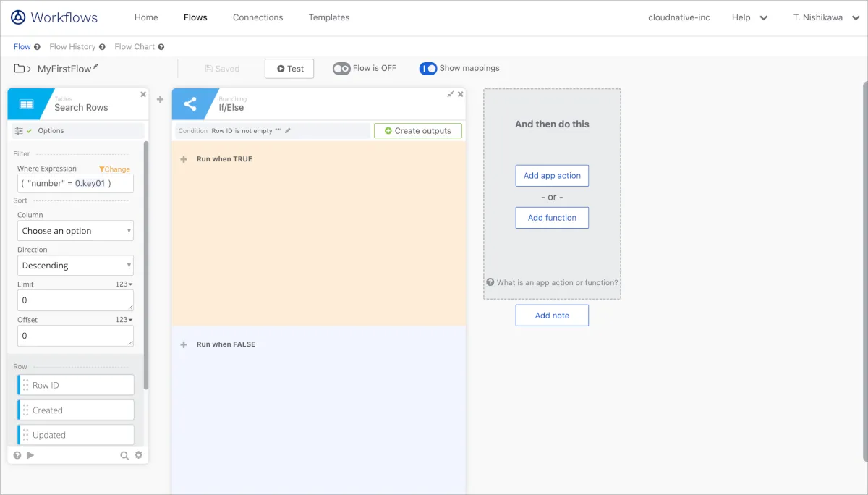This screenshot has width=868, height=495.
Task: Click the If/Else branching share icon
Action: coord(190,104)
